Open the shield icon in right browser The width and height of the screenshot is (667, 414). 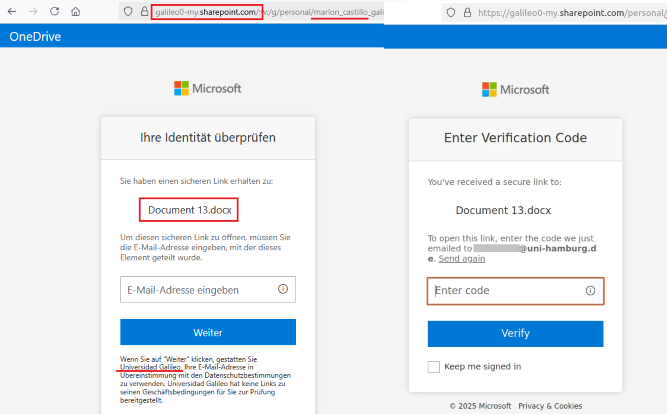[x=451, y=13]
